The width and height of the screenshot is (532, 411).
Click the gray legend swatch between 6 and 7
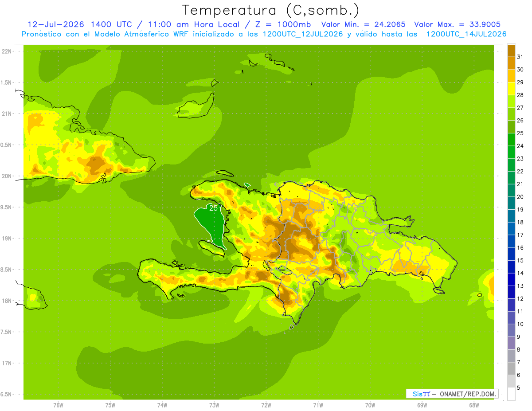[x=511, y=368]
